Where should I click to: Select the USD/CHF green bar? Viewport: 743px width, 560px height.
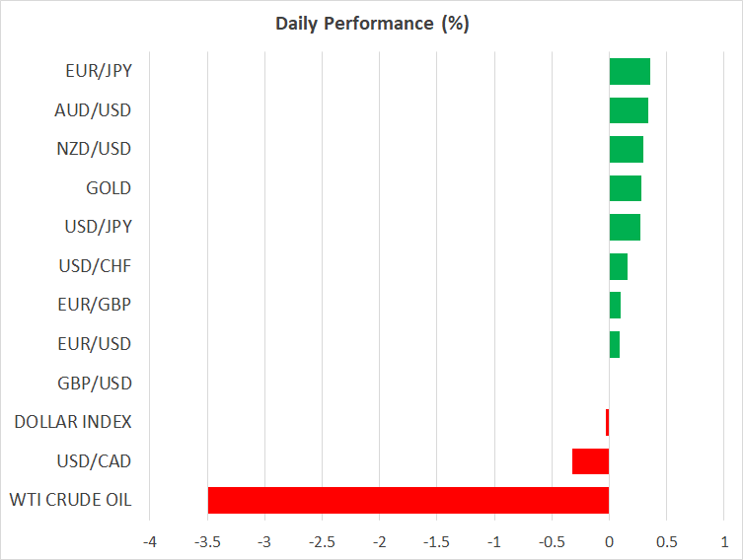point(618,266)
